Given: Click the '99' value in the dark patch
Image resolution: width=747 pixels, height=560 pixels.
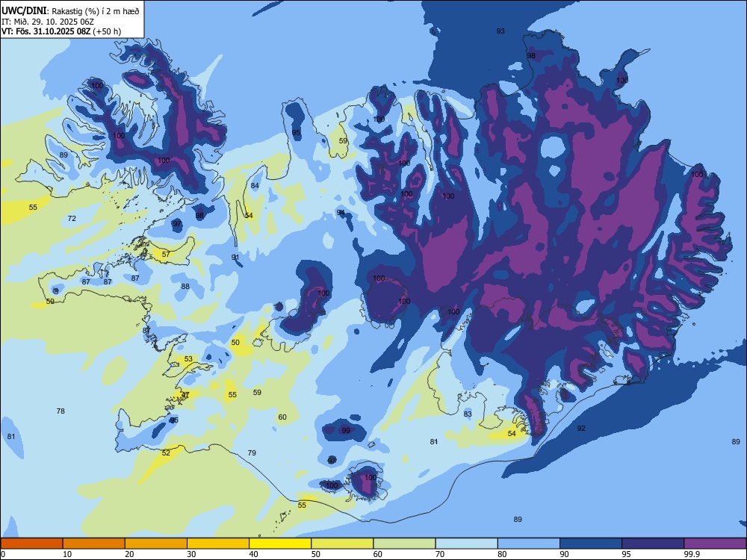Looking at the screenshot, I should click(x=346, y=431).
